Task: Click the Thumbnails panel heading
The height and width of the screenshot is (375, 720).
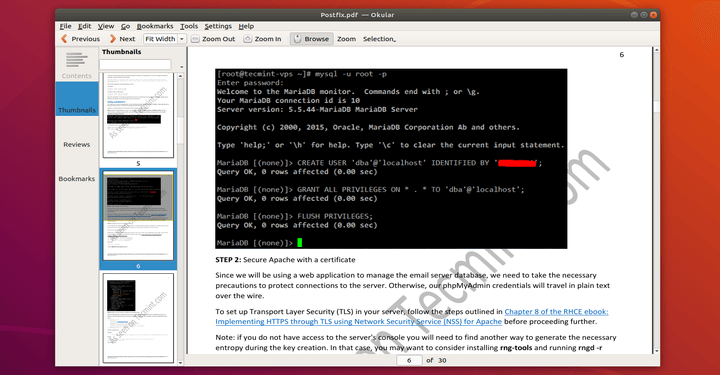Action: (122, 52)
